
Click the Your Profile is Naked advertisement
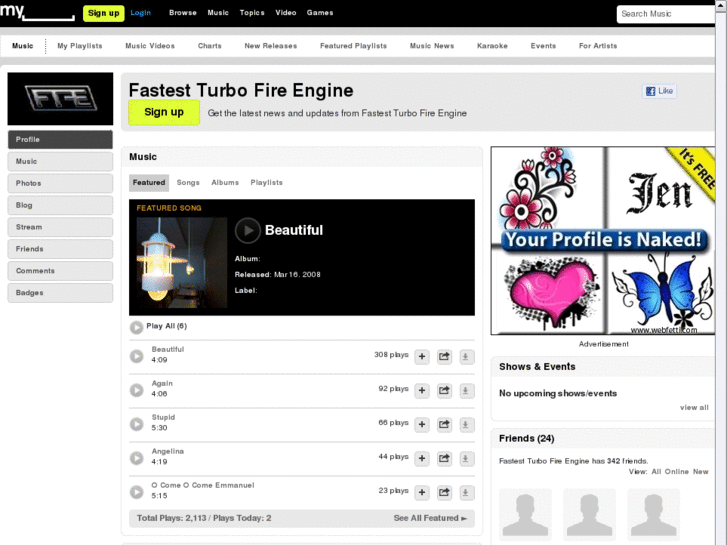[603, 240]
